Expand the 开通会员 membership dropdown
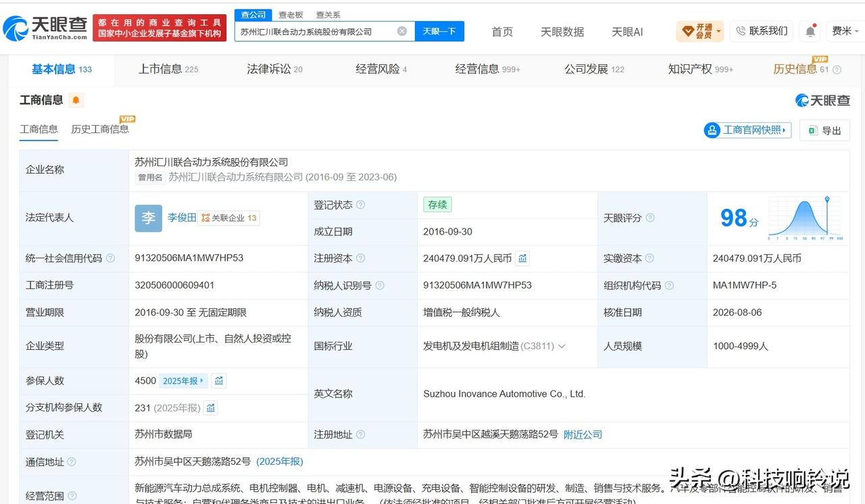The height and width of the screenshot is (504, 865). 701,31
